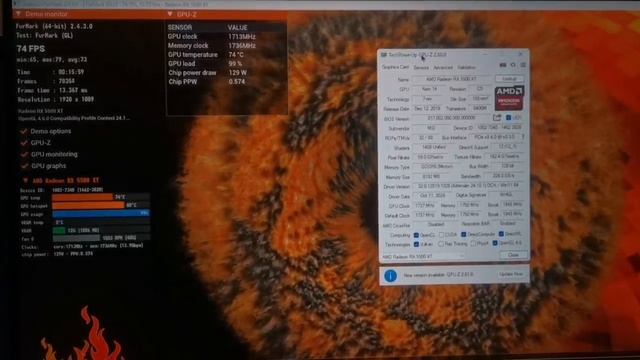Screen dimensions: 640x360
Task: Toggle GPU monitoring checkmark in FurMark
Action: pyautogui.click(x=24, y=154)
